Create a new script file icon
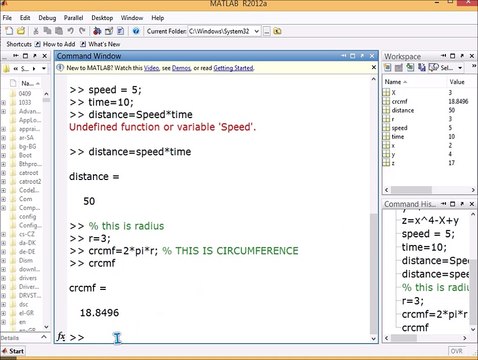 (x=9, y=31)
